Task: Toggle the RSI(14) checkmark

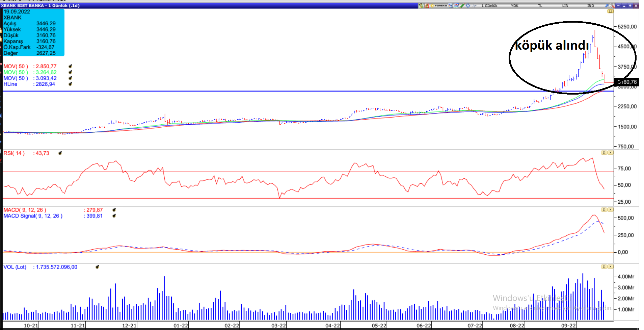Action: tap(60, 153)
